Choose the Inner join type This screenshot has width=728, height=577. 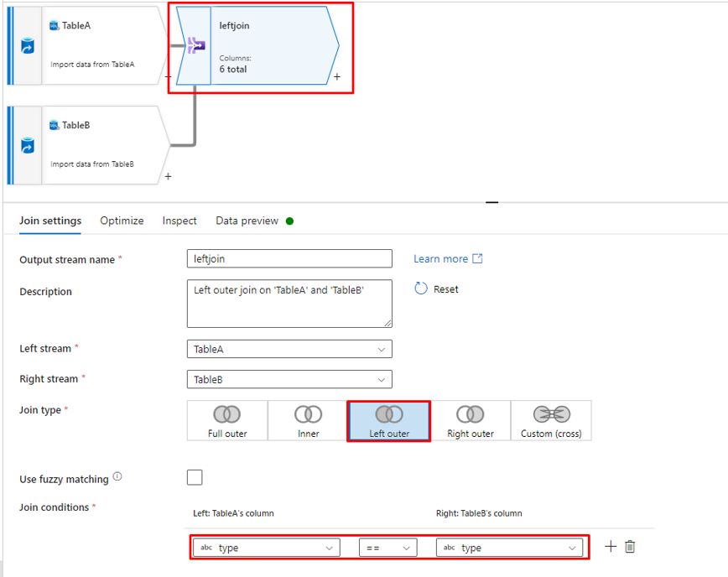pyautogui.click(x=308, y=420)
